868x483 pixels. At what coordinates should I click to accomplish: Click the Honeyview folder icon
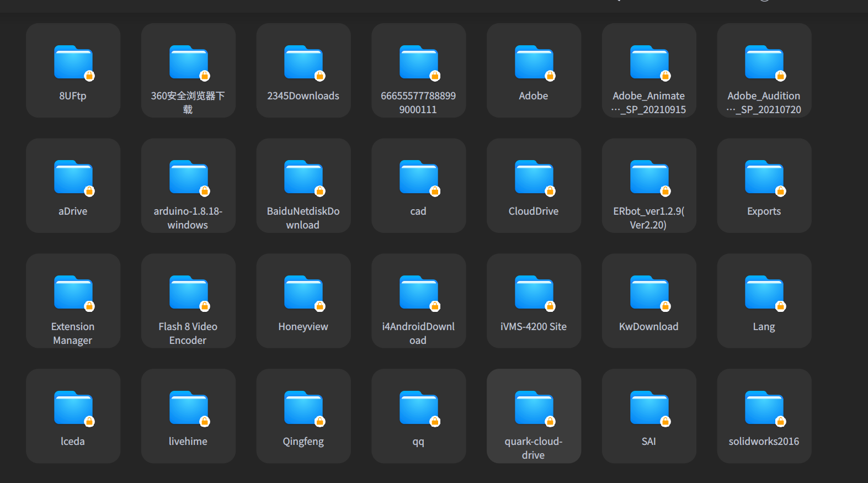tap(303, 293)
